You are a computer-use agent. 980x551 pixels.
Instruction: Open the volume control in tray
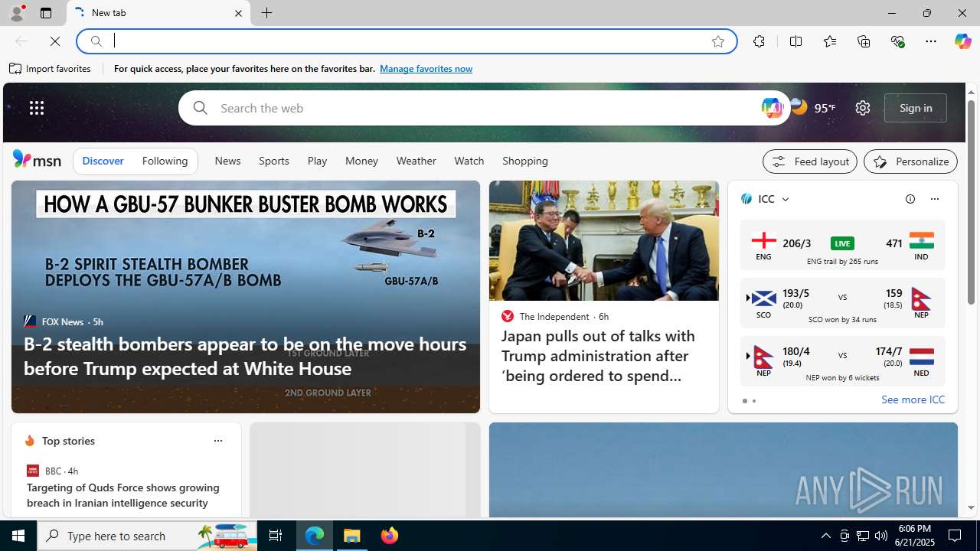881,536
